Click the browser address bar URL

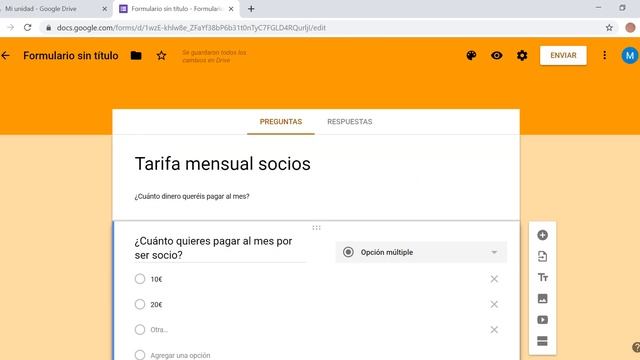point(191,28)
